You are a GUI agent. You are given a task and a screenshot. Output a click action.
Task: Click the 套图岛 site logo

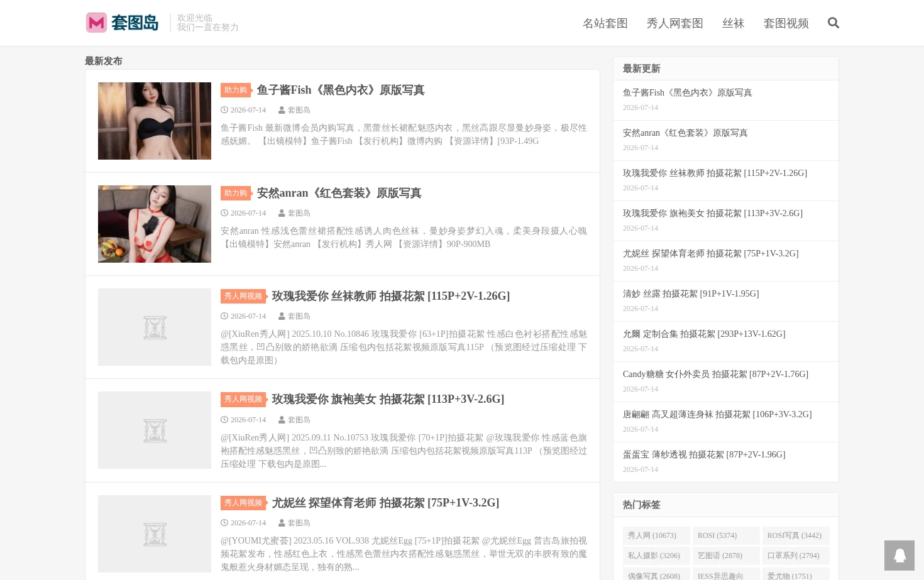(122, 23)
